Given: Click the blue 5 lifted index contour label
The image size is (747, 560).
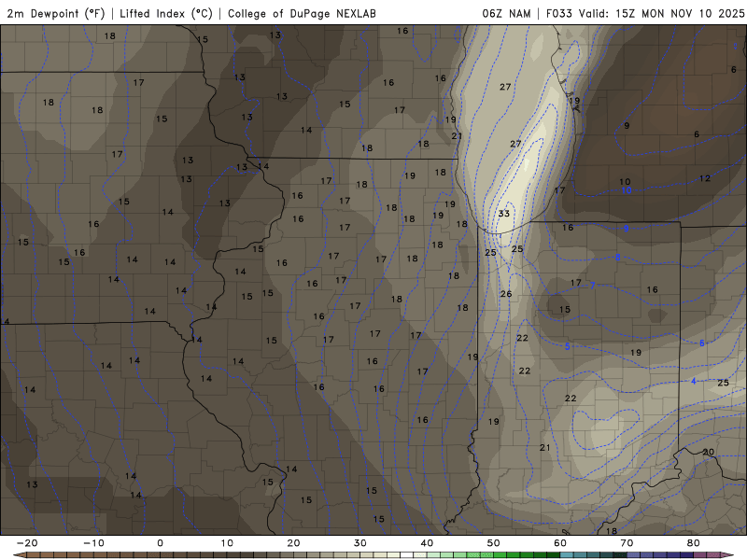Looking at the screenshot, I should 568,346.
